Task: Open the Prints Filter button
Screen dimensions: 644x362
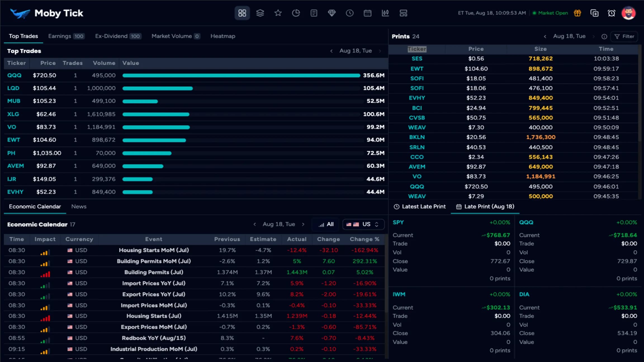Action: pyautogui.click(x=624, y=36)
